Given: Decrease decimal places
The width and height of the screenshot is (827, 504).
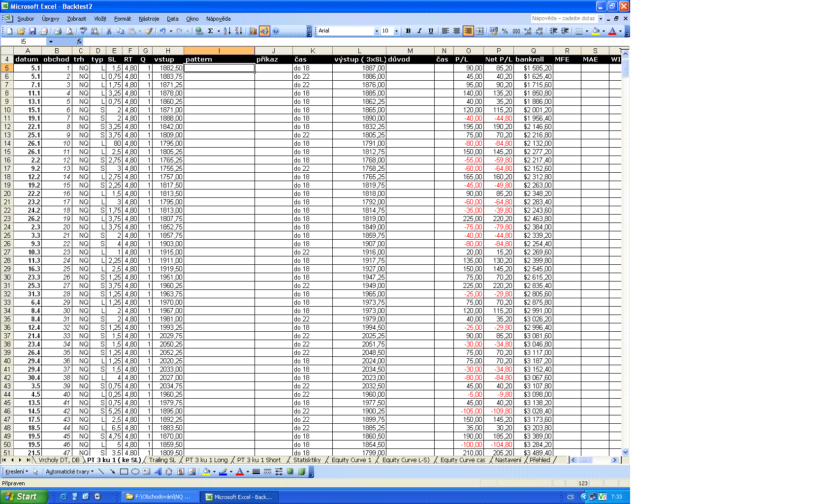Looking at the screenshot, I should 539,31.
